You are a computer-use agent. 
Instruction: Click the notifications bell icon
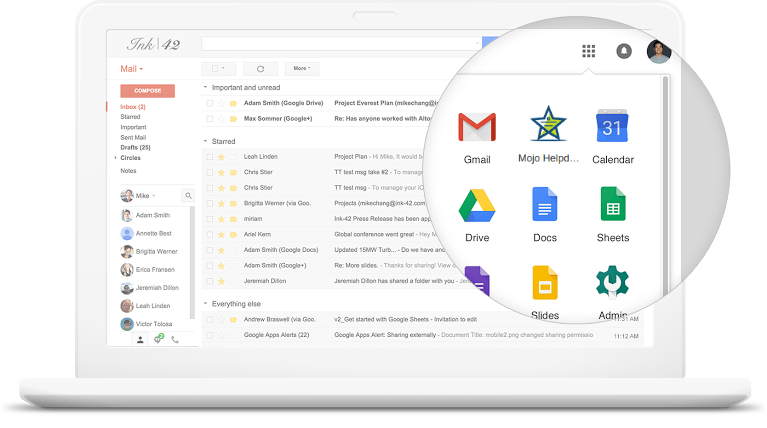[624, 51]
